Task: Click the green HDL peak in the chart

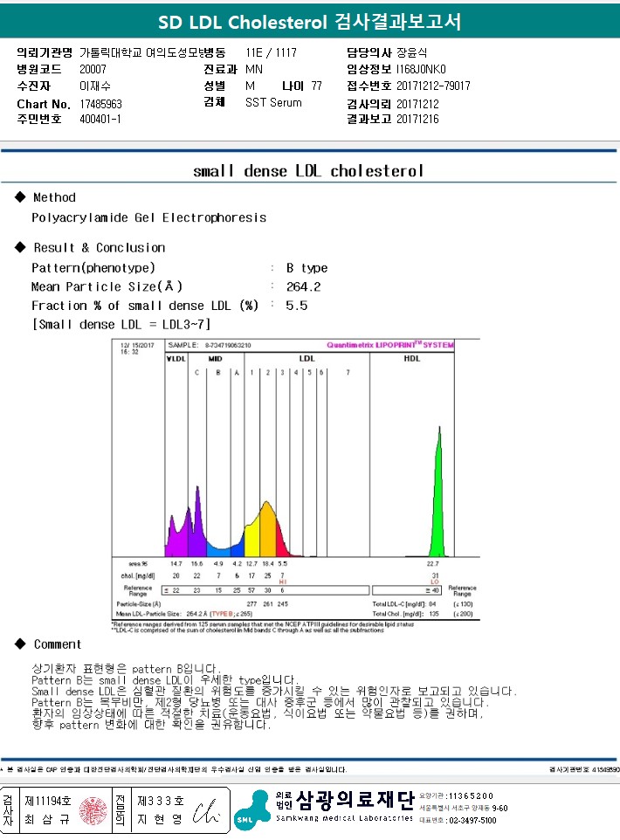Action: (x=438, y=492)
